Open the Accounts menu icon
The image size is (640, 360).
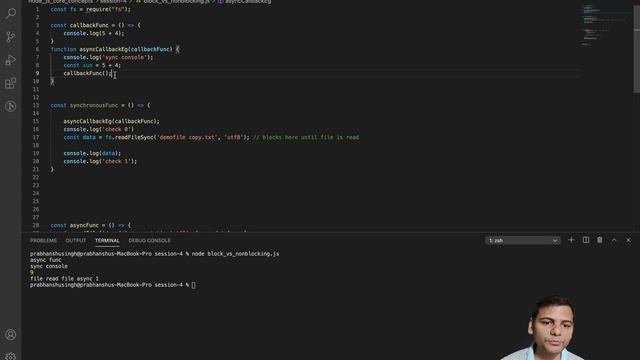click(x=11, y=335)
